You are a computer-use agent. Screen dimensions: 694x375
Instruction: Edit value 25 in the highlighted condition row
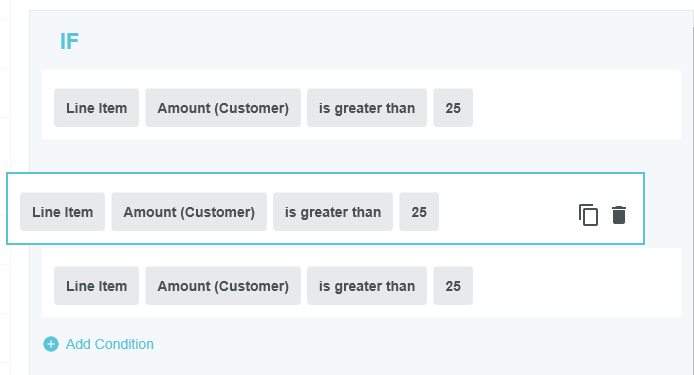[419, 212]
